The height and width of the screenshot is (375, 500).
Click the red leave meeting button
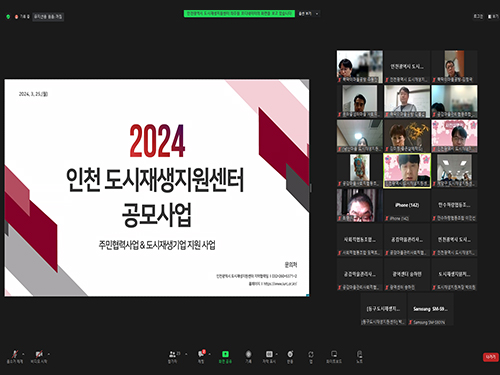(491, 357)
